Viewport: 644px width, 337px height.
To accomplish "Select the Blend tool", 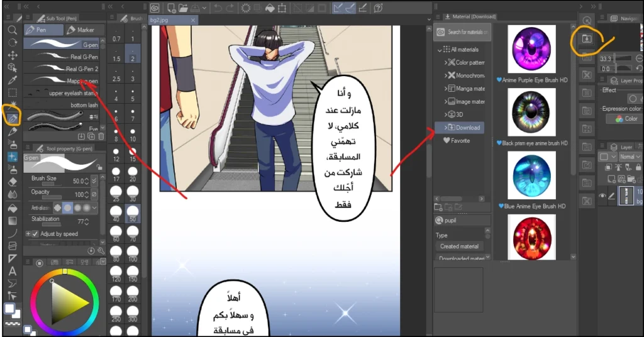I will (x=13, y=194).
